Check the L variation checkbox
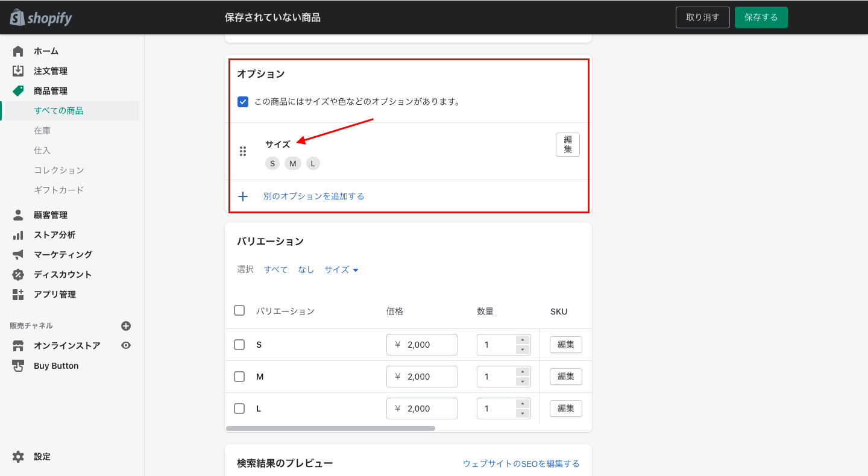 [239, 409]
